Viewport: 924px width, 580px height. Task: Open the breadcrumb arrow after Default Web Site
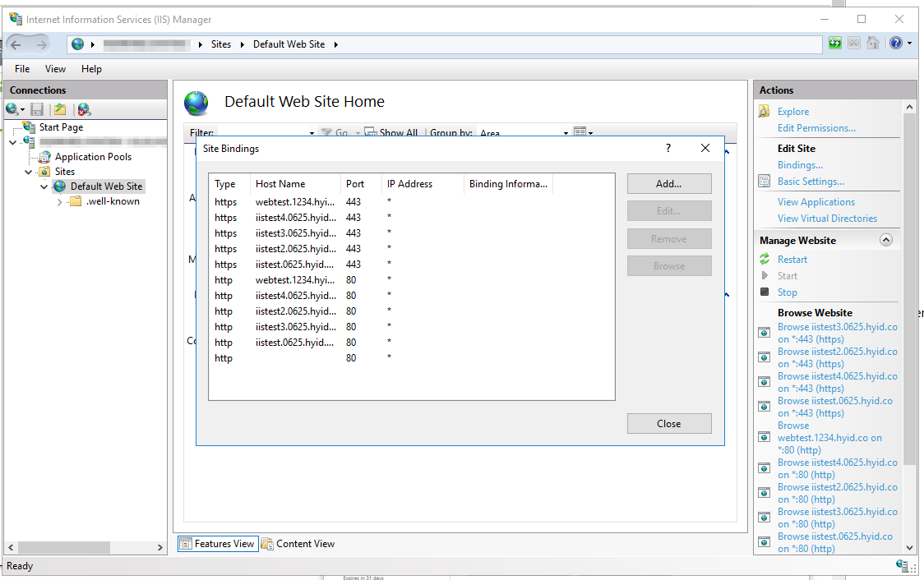(336, 44)
